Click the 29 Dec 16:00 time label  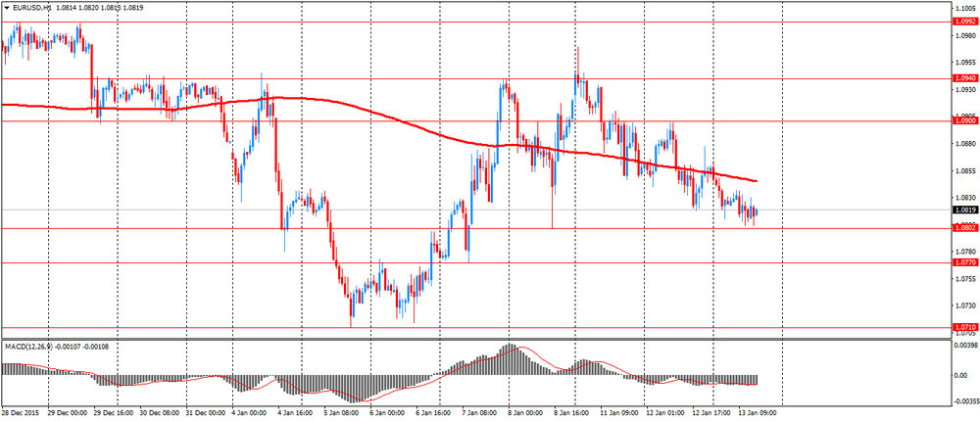113,413
